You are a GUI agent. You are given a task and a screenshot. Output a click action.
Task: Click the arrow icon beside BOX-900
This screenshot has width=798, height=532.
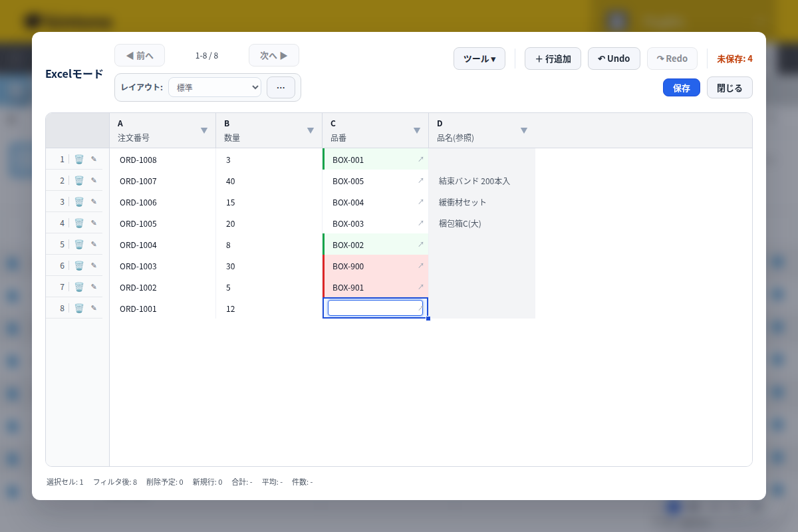[420, 265]
